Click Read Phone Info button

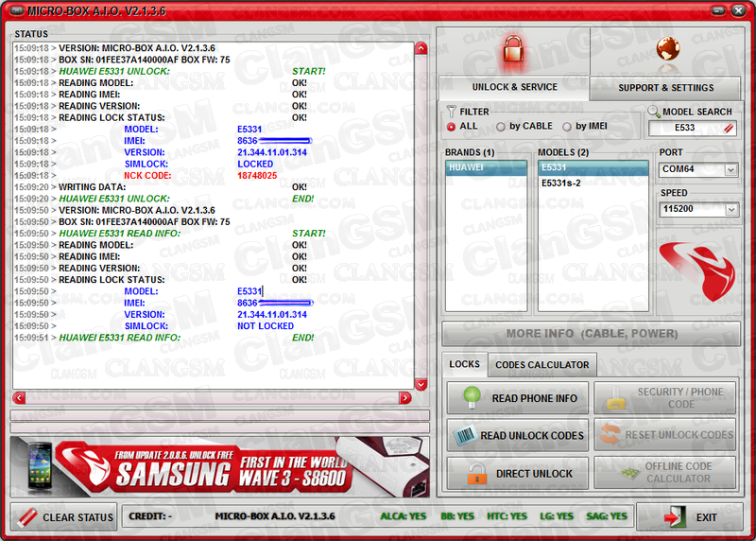(517, 398)
